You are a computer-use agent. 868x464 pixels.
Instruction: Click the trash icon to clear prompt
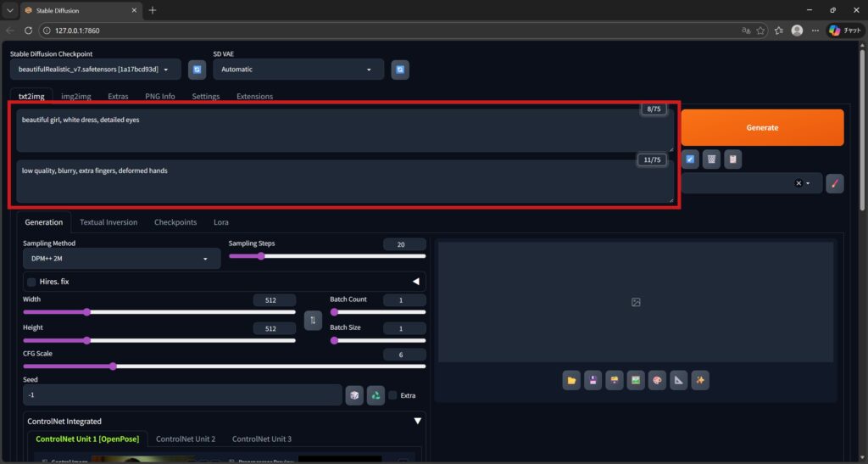[x=712, y=159]
